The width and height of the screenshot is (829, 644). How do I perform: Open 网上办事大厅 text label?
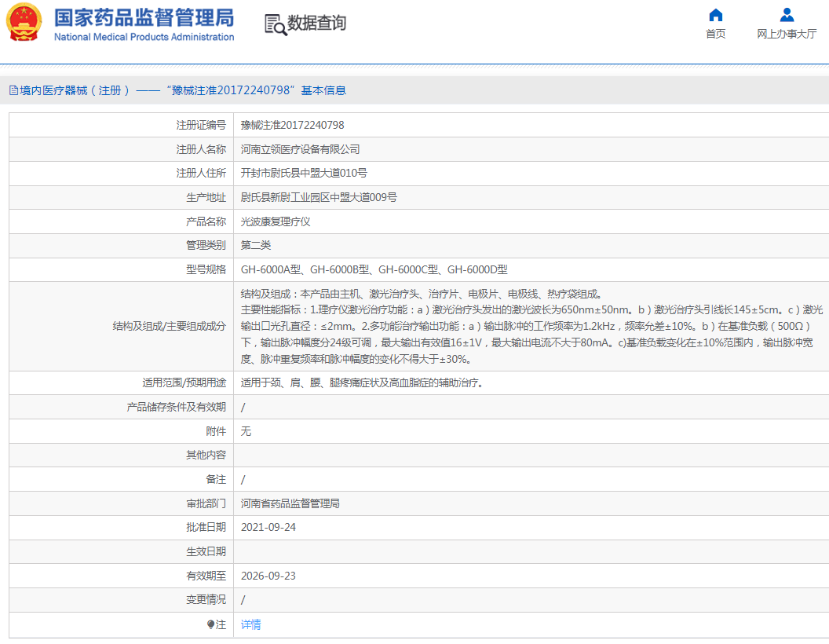click(x=787, y=34)
